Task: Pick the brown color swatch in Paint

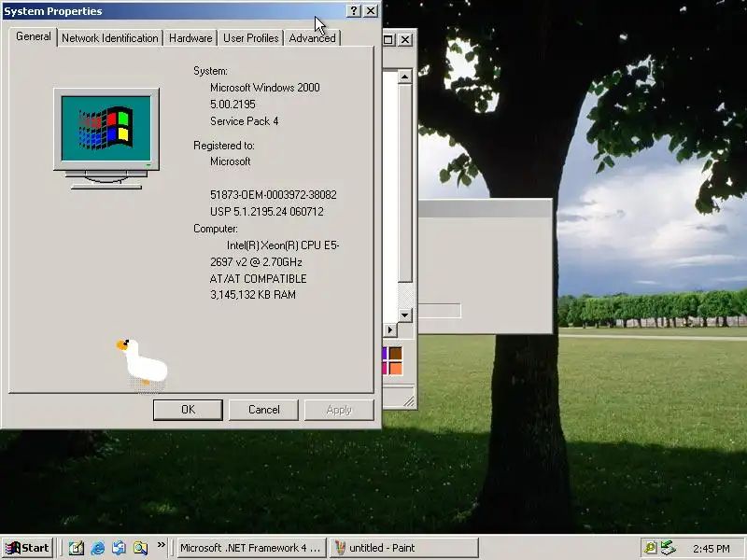Action: click(x=396, y=354)
